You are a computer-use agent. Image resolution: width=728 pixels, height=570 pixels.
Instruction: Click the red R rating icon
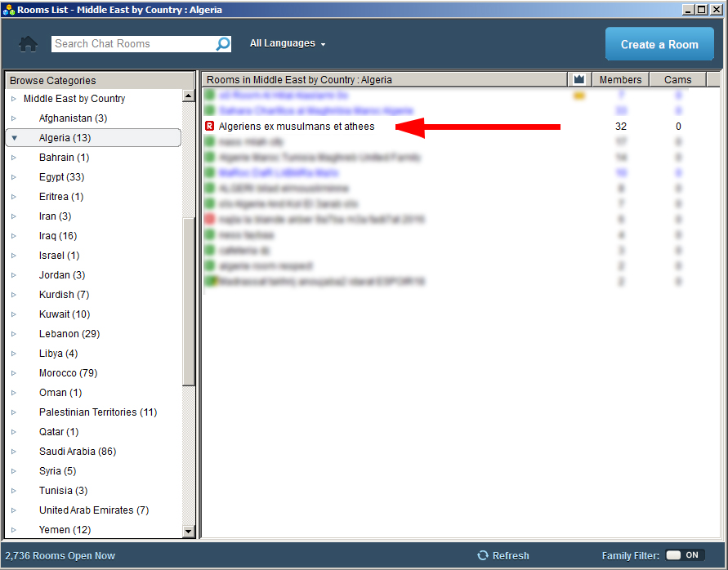[209, 127]
